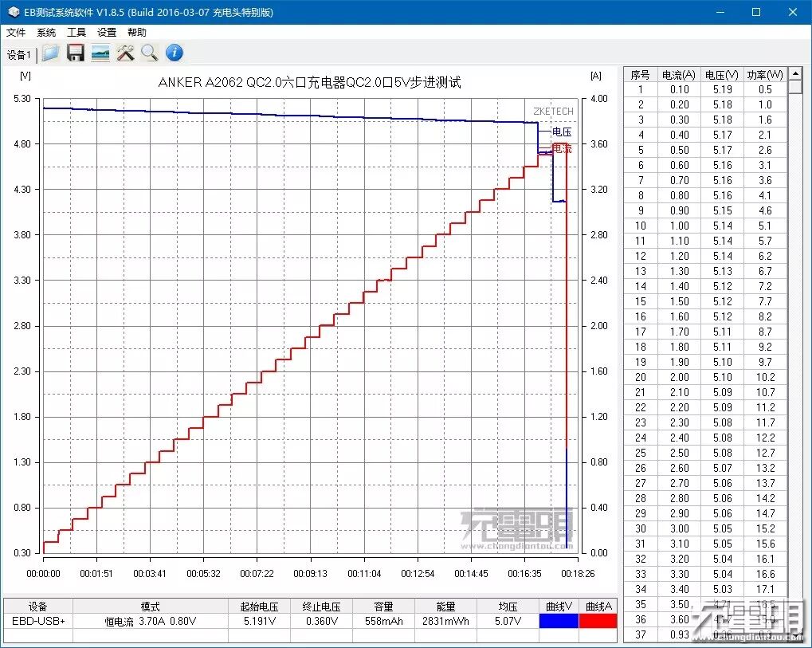This screenshot has width=812, height=648.
Task: Select table row with sequence number 1
Action: [705, 89]
